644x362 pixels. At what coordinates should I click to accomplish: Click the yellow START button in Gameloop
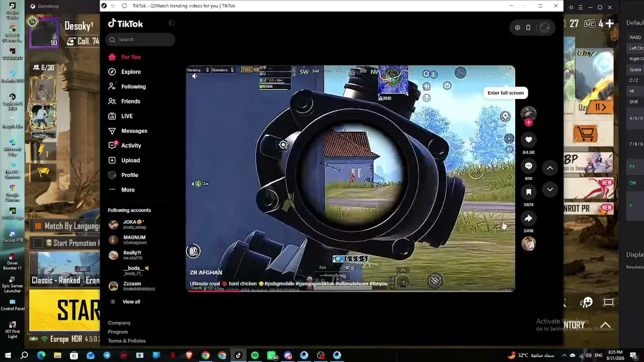pyautogui.click(x=64, y=311)
